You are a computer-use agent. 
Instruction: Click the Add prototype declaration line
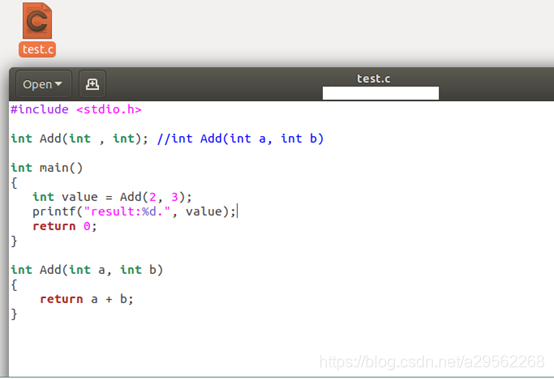coord(79,138)
